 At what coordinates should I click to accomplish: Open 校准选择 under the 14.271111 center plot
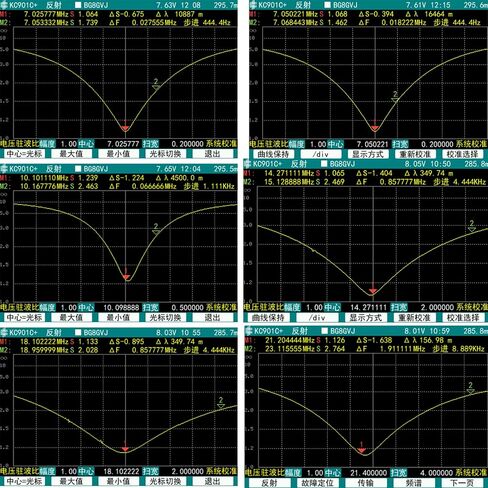(x=463, y=318)
